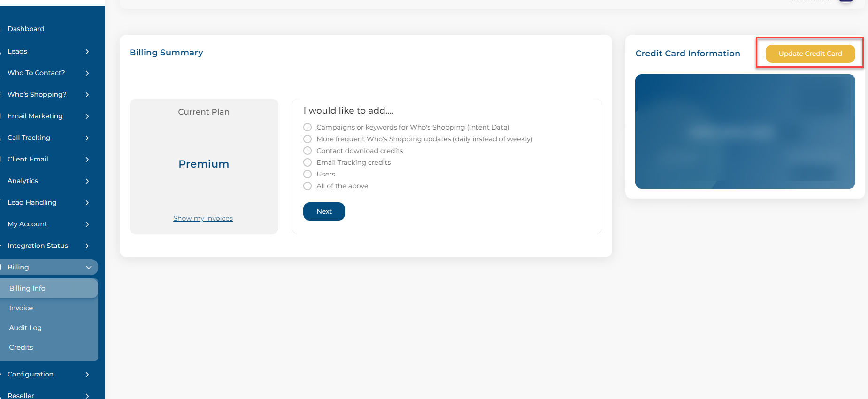Image resolution: width=868 pixels, height=399 pixels.
Task: Select All of the above option
Action: 307,186
